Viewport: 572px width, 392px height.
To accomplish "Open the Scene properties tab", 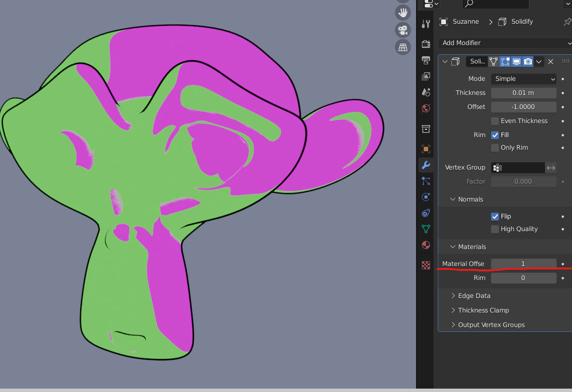I will [426, 93].
